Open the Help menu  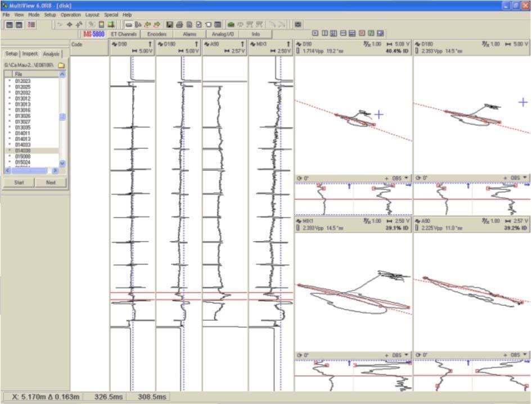(x=127, y=15)
